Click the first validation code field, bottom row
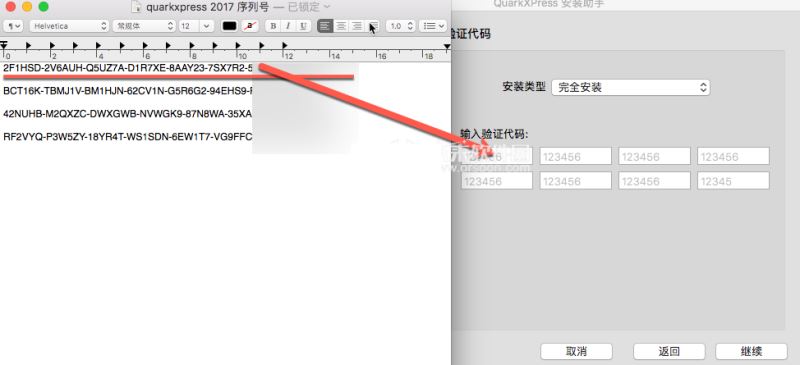The width and height of the screenshot is (800, 365). point(497,181)
